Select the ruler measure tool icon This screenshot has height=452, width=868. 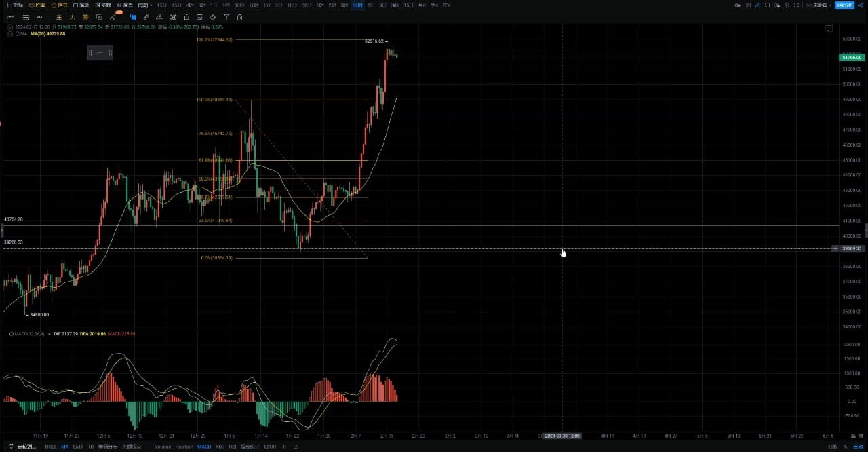click(x=146, y=17)
